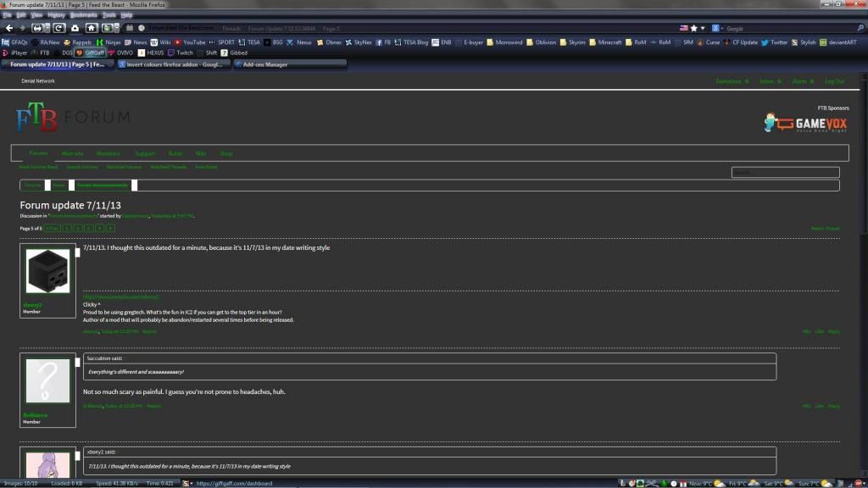Viewport: 868px width, 488px height.
Task: Open the Print button dropdown arrow
Action: (46, 28)
